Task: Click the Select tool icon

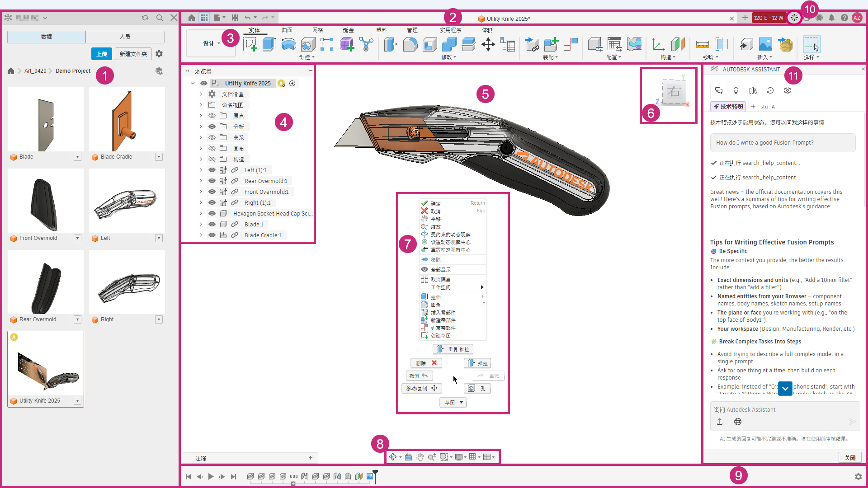Action: [811, 44]
